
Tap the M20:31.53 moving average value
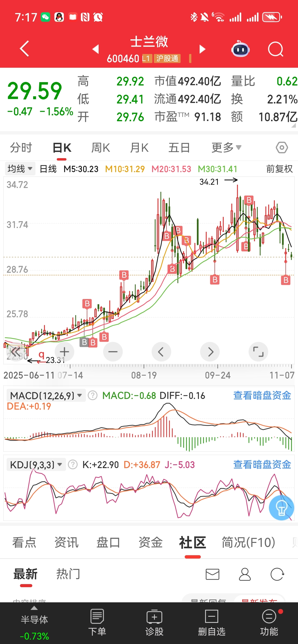click(171, 169)
